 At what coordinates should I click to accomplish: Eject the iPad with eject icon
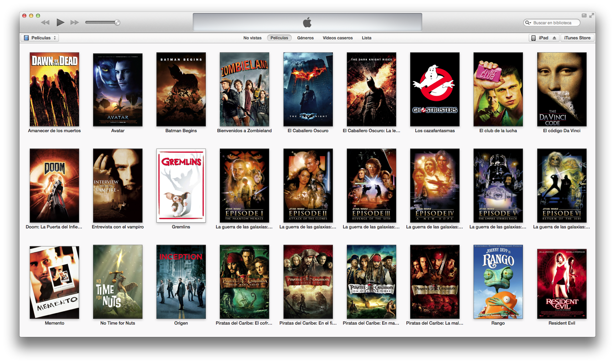tap(554, 38)
